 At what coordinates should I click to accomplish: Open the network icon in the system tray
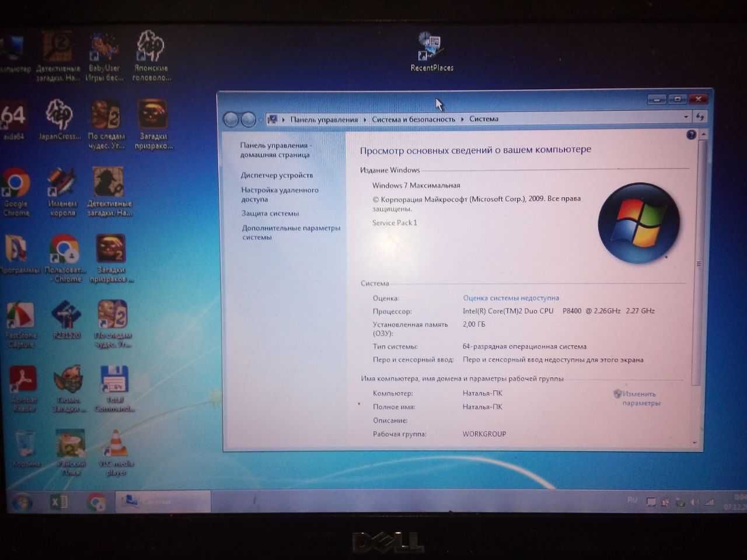tap(709, 502)
